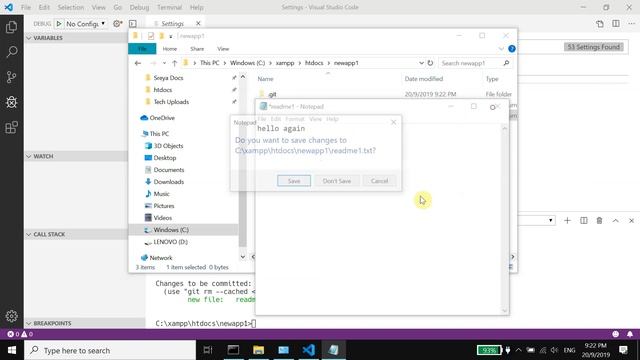Click the ENG language indicator in the system tray
The height and width of the screenshot is (360, 640).
point(569,350)
